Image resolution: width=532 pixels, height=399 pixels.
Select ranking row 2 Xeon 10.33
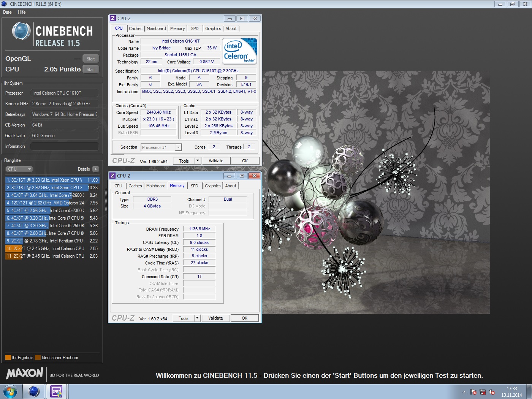point(52,188)
